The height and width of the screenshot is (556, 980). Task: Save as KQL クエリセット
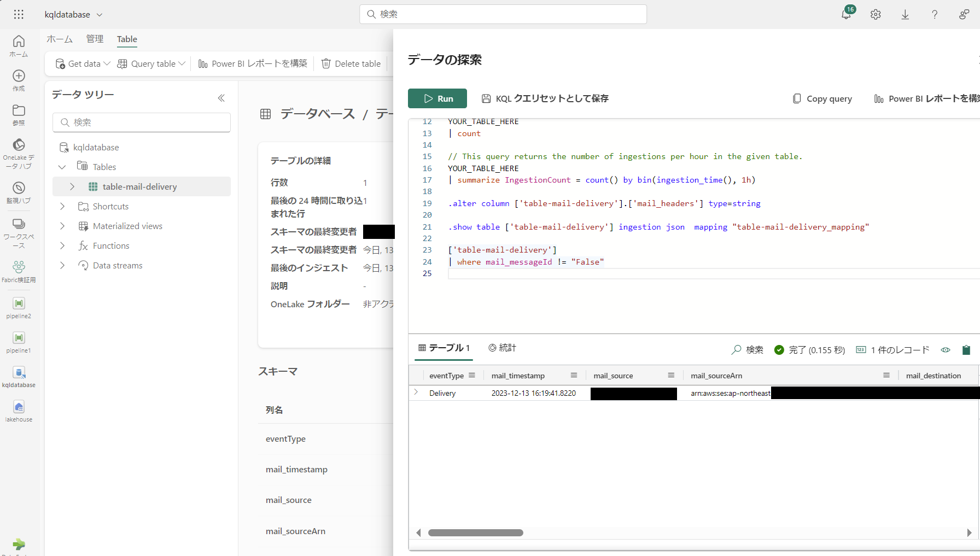(545, 98)
